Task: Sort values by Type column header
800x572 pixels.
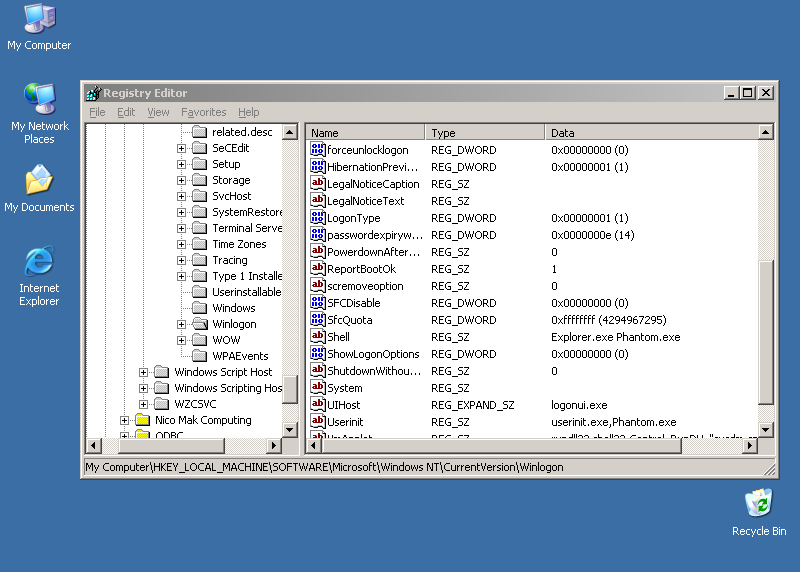Action: point(485,133)
